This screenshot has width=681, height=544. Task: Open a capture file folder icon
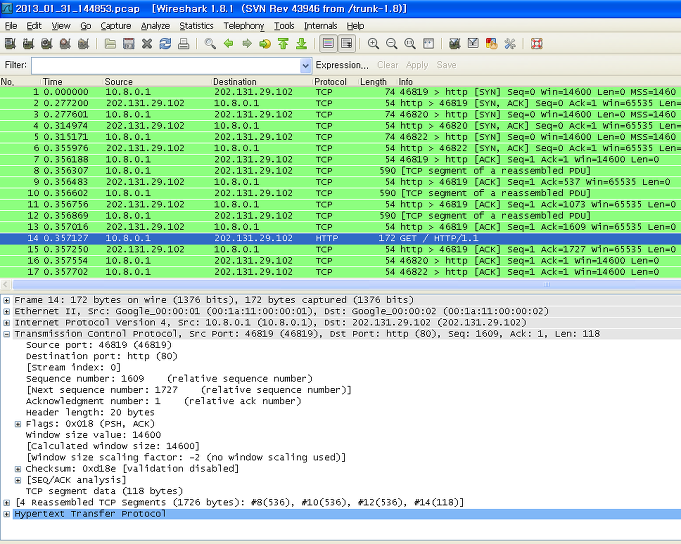coord(110,43)
